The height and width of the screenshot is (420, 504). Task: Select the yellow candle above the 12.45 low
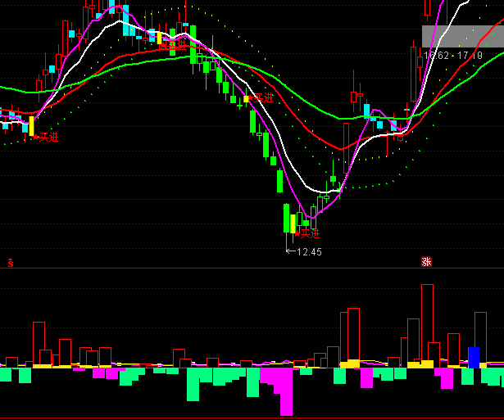click(x=293, y=223)
